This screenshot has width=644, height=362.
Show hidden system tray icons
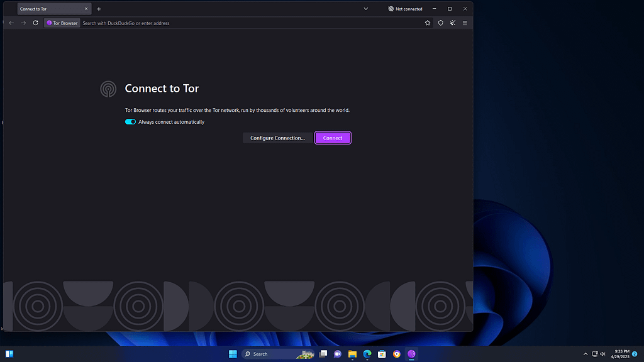[586, 354]
